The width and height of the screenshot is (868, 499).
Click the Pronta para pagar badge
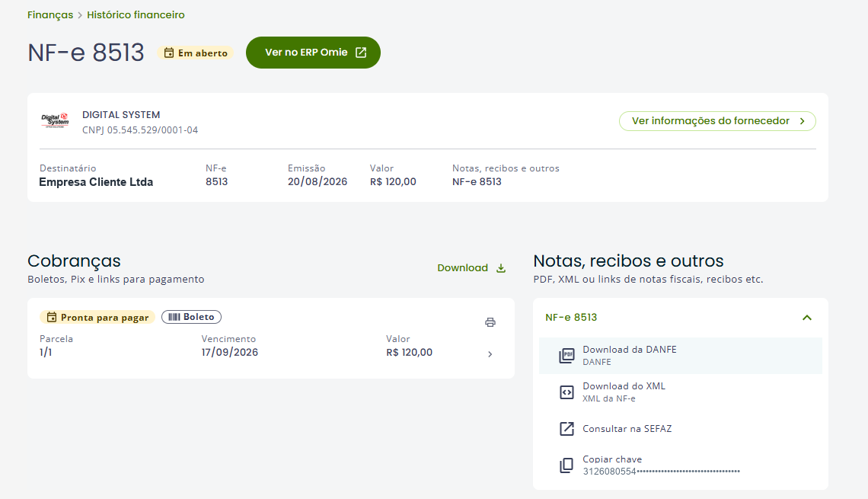pos(97,318)
